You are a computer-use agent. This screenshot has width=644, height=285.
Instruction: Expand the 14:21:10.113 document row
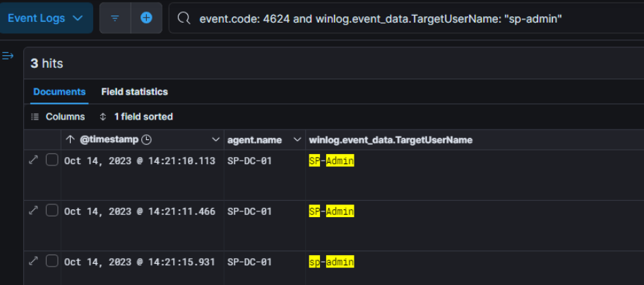tap(33, 160)
